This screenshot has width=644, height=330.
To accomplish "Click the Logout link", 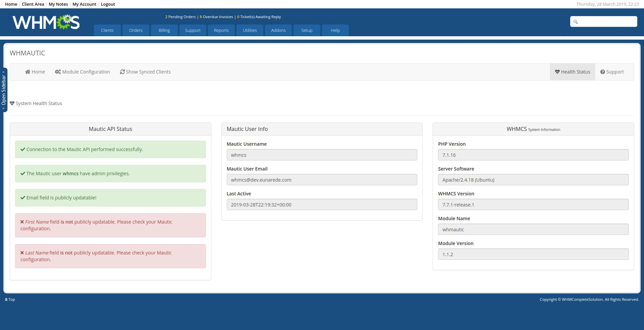I will (x=108, y=4).
